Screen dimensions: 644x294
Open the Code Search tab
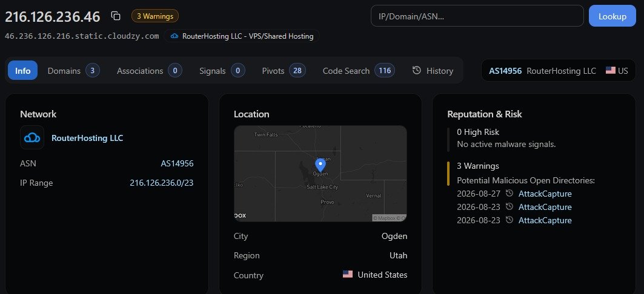click(x=359, y=71)
